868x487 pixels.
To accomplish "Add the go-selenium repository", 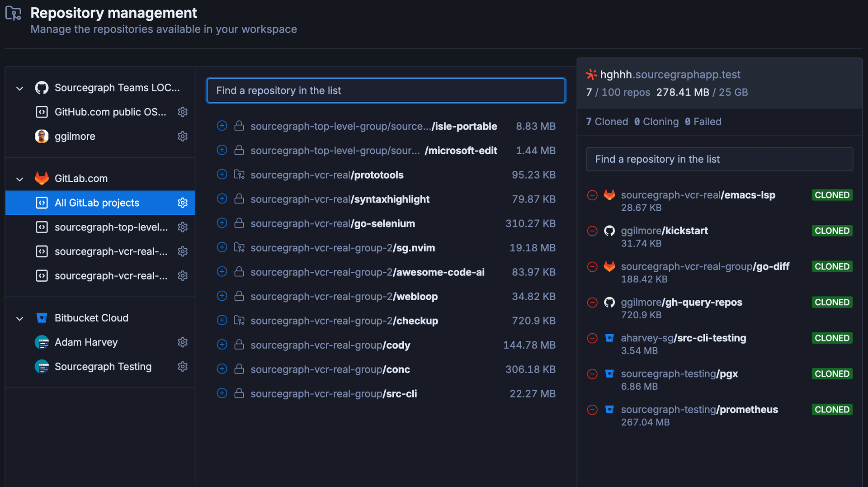I will (222, 223).
